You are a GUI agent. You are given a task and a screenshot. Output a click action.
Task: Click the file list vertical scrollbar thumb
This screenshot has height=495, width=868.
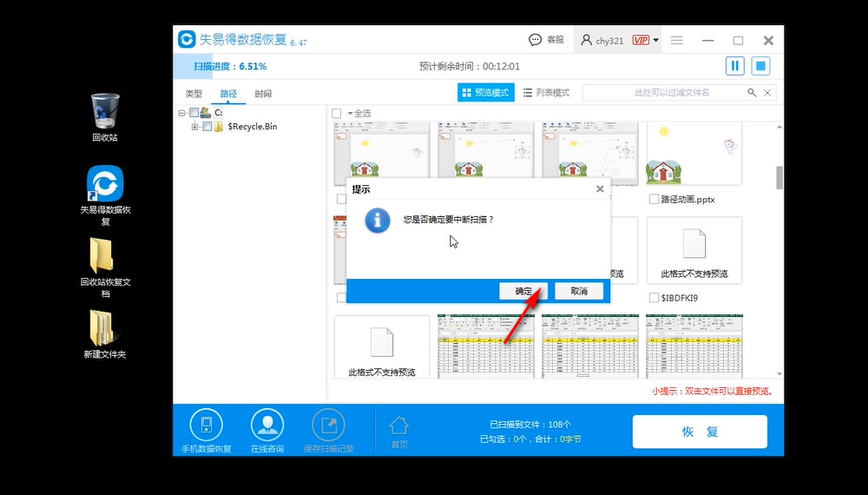click(x=779, y=177)
